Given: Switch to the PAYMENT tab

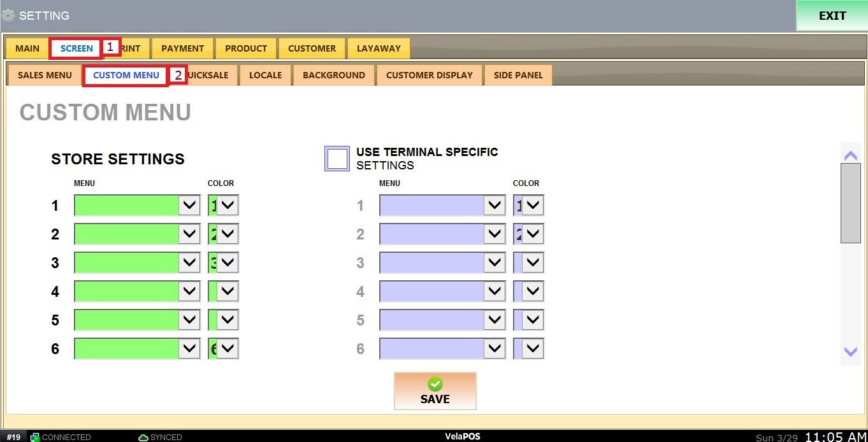Looking at the screenshot, I should [182, 48].
